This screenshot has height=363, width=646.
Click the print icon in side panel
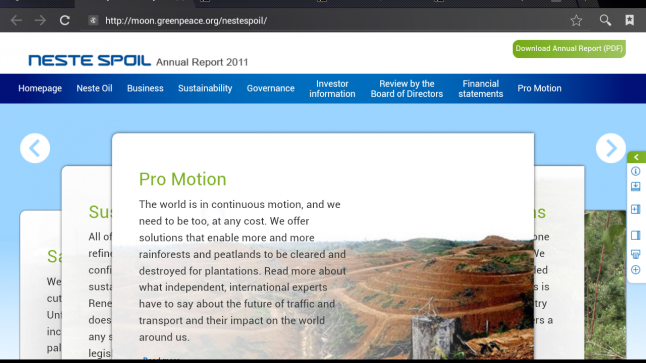click(636, 254)
